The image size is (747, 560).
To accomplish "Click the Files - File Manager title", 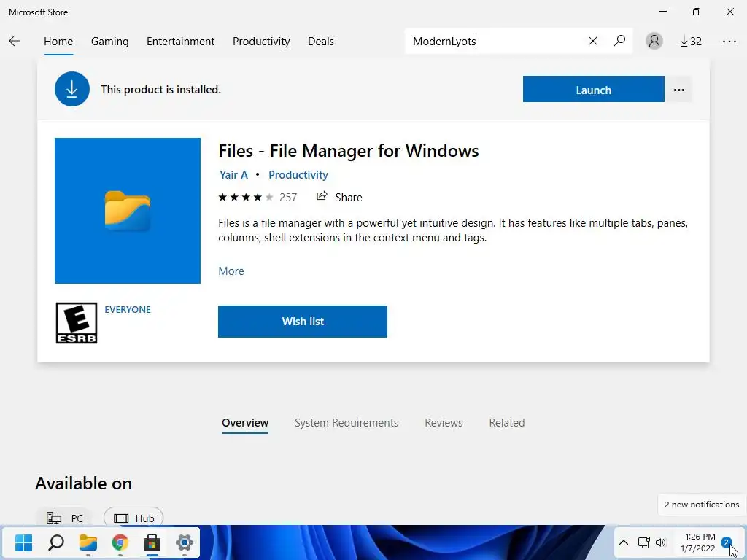I will (348, 151).
